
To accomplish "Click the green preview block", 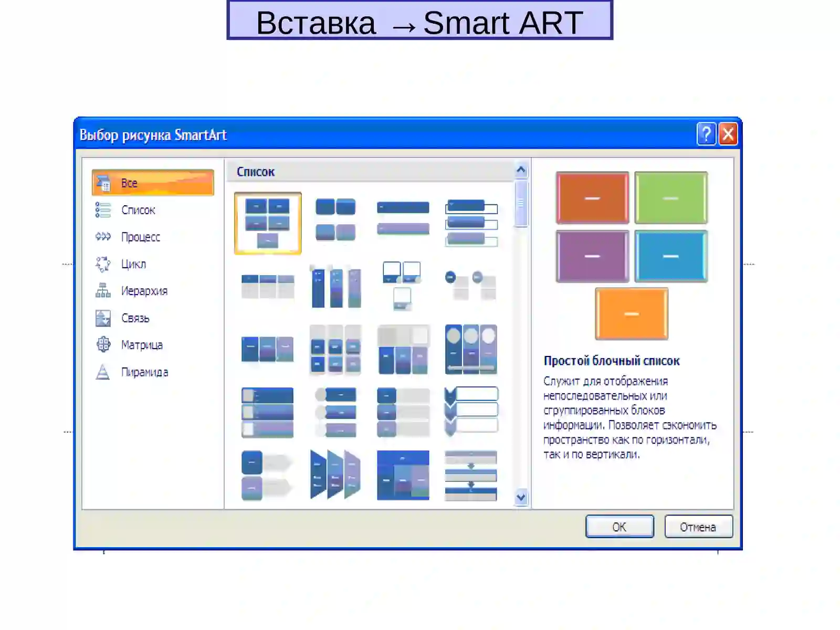I will pyautogui.click(x=671, y=198).
